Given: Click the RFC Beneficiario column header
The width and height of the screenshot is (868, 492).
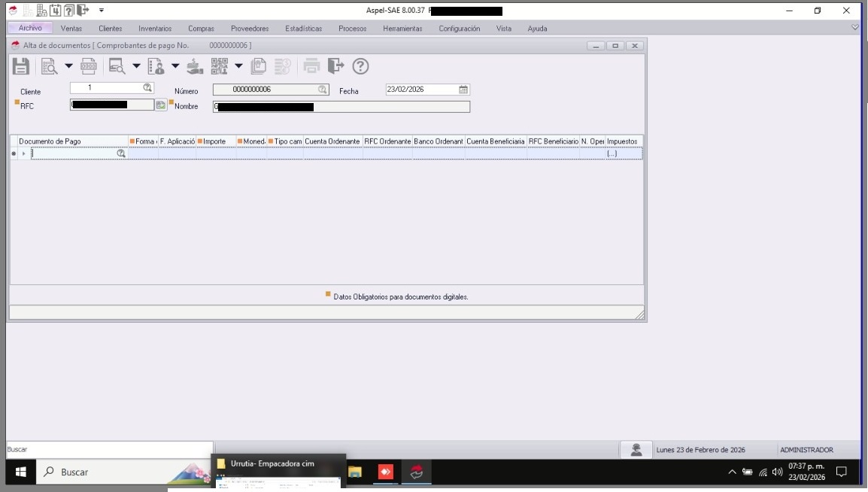Looking at the screenshot, I should (x=553, y=141).
